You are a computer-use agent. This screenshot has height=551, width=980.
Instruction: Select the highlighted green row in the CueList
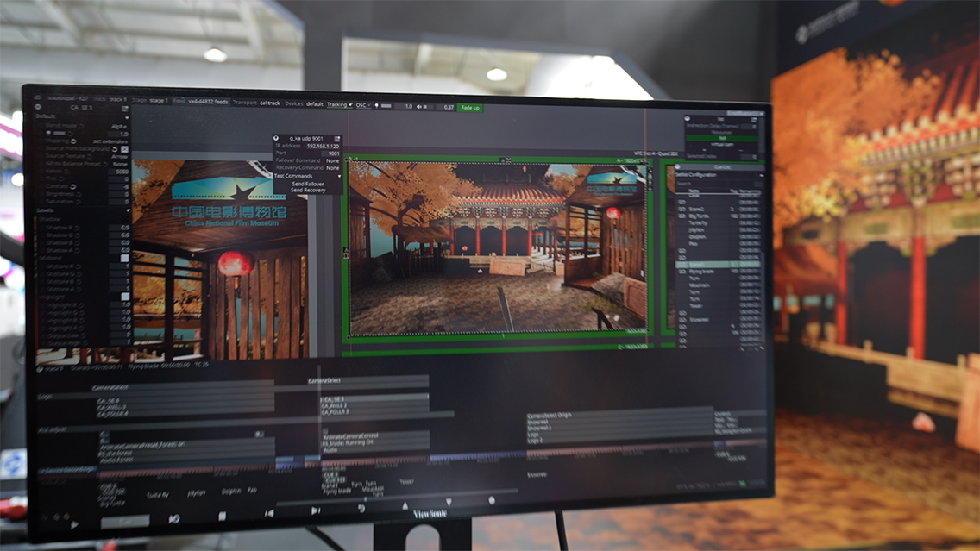coord(719,265)
